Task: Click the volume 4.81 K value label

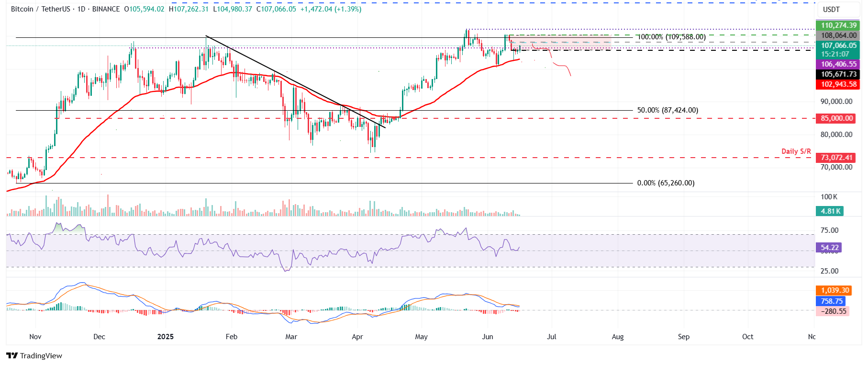Action: tap(830, 211)
